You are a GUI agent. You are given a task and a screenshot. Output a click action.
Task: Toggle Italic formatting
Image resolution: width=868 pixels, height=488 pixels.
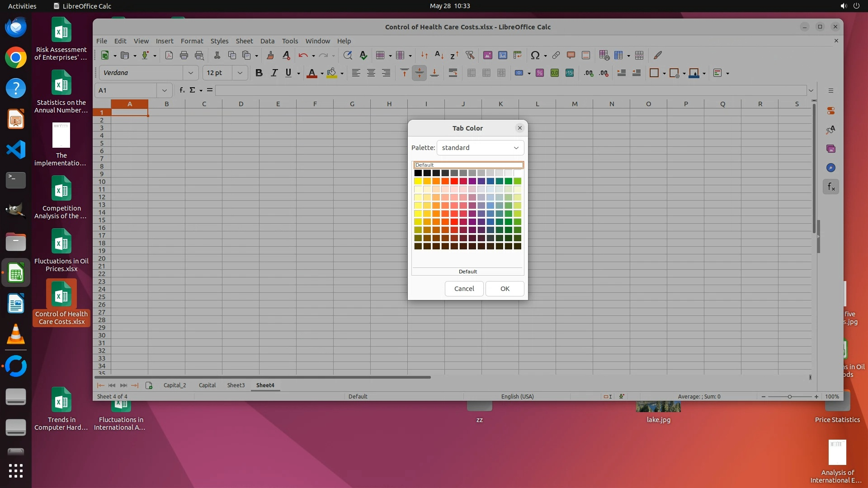pos(274,73)
